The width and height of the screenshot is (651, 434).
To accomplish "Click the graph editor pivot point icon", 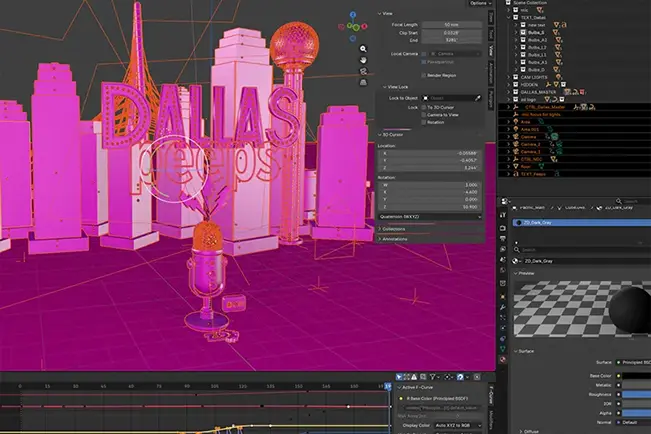I will [448, 377].
